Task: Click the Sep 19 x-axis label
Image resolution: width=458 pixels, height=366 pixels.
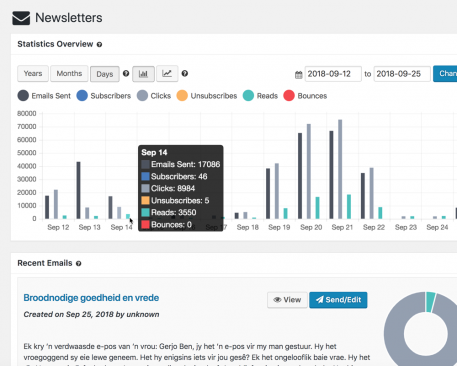Action: 279,227
